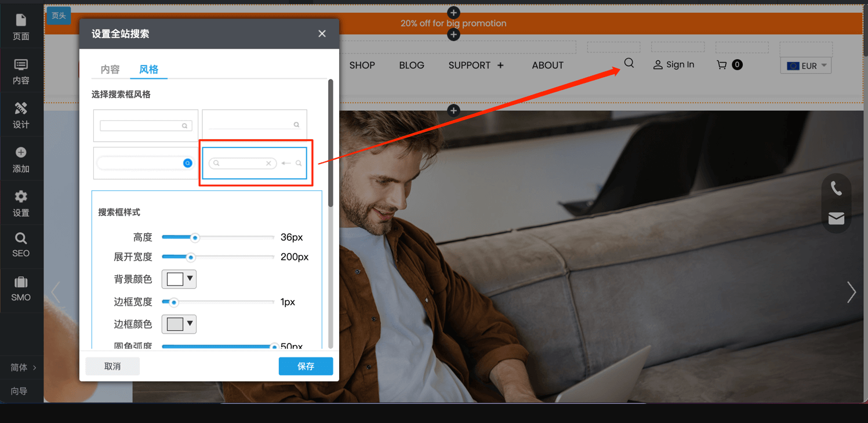Viewport: 868px width, 423px height.
Task: Open the SEO sidebar tool
Action: 21,245
